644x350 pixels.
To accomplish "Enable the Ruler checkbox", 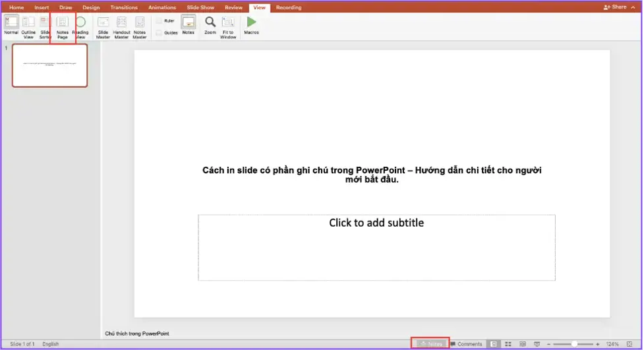I will pyautogui.click(x=159, y=21).
